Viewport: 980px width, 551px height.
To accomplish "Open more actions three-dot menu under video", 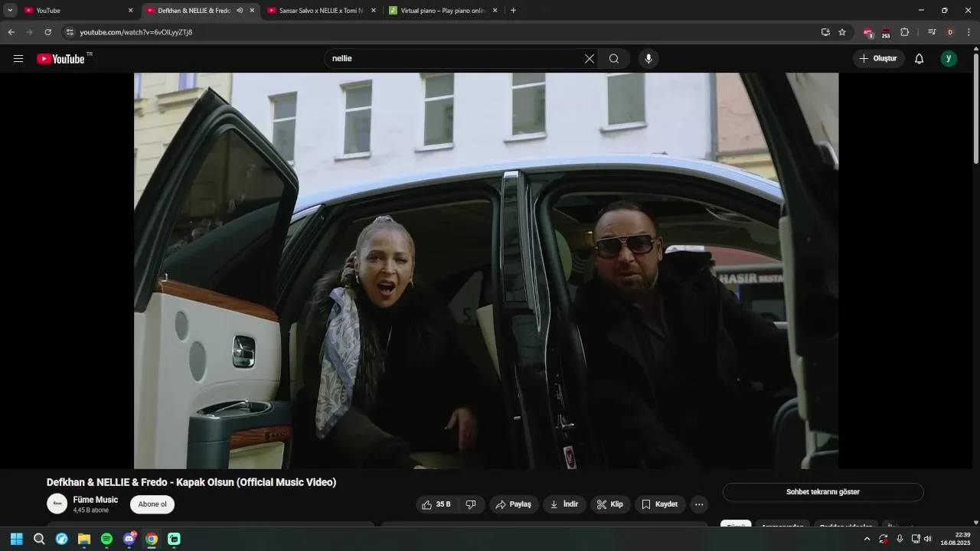I will 699,504.
